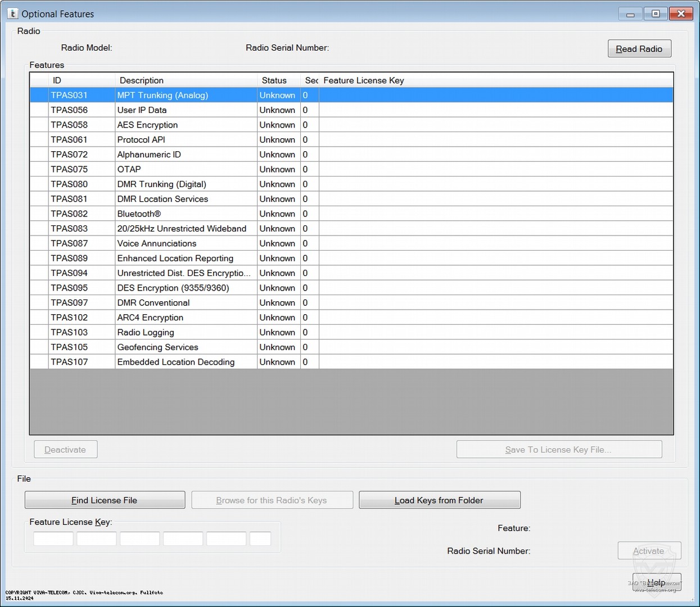
Task: Click the third license key input box
Action: (x=139, y=538)
